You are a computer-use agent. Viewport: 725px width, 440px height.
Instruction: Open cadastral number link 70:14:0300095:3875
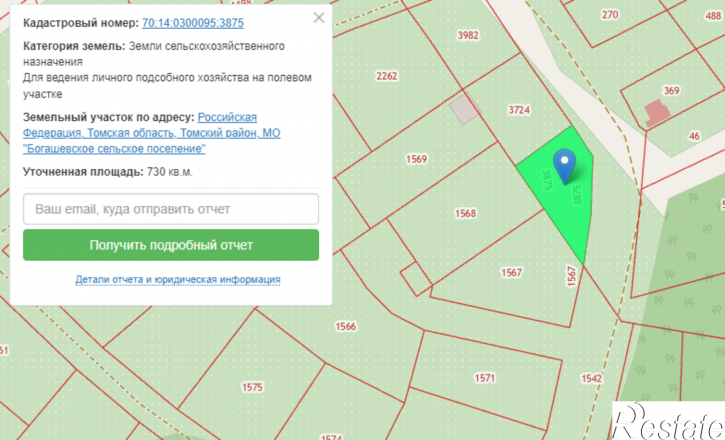point(193,23)
